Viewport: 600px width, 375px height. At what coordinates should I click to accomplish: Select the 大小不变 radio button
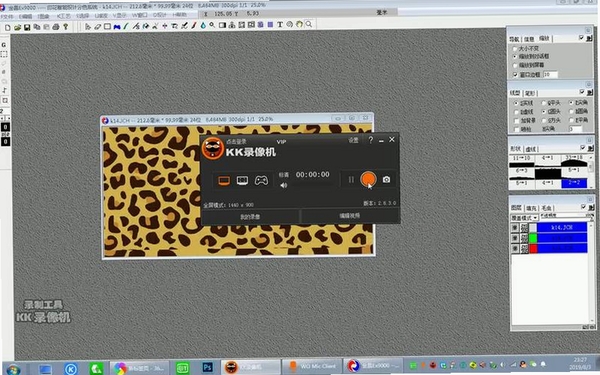point(515,49)
